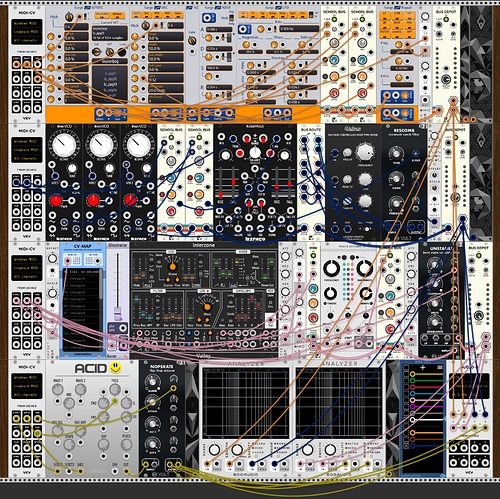Click the first Befaco EvenVCO large octave dial
This screenshot has width=500, height=499.
coord(64,145)
